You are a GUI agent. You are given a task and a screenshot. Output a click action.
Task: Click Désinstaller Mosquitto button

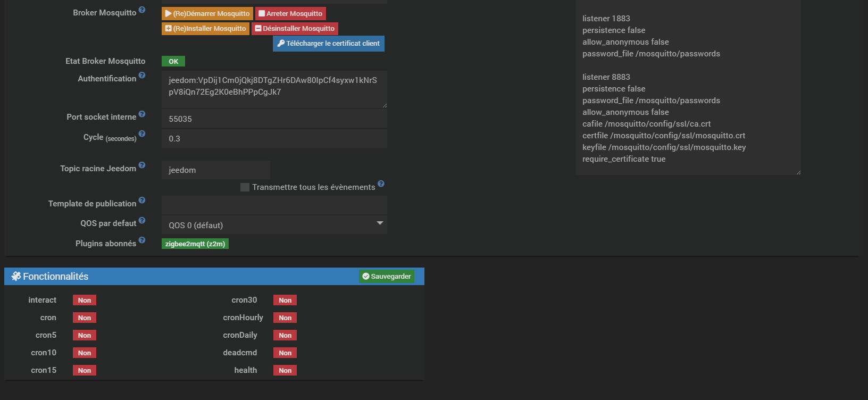tap(295, 29)
